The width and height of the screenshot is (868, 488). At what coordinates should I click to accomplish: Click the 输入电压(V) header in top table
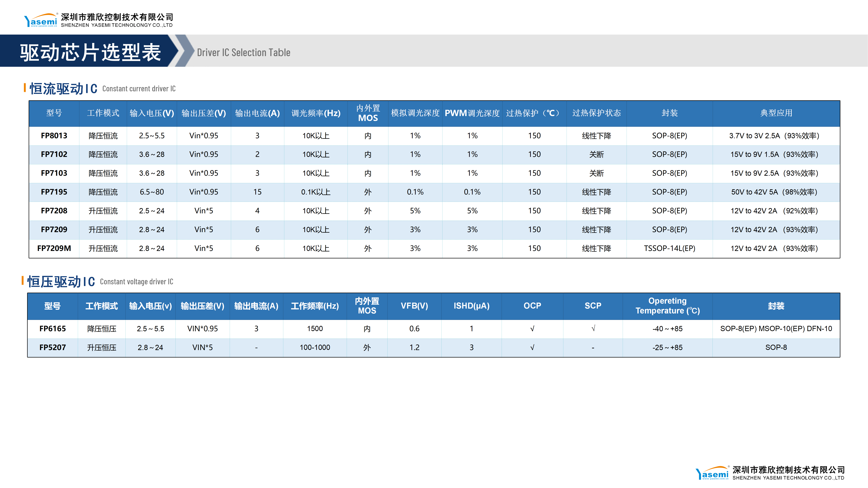(152, 113)
